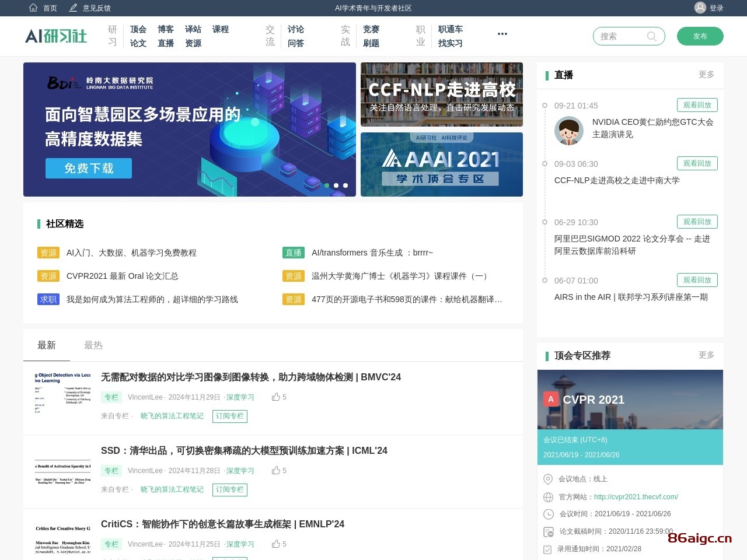Open the CVPR 2021 conference card image
Image resolution: width=747 pixels, height=560 pixels.
tap(630, 400)
